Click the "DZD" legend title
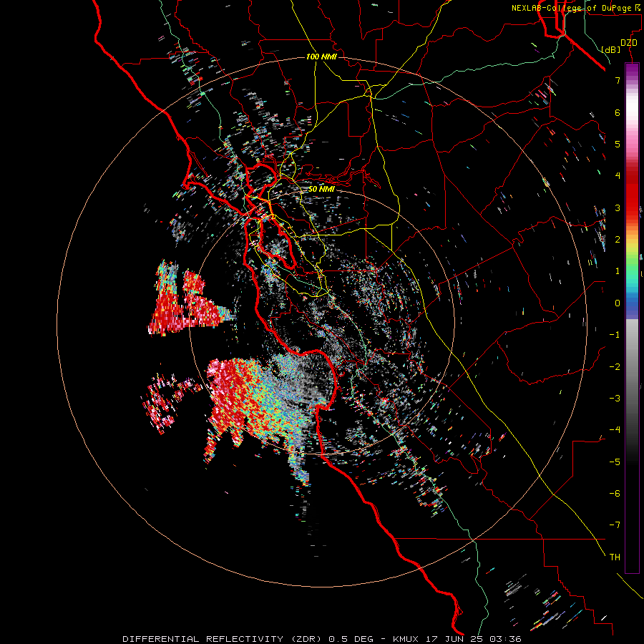Screen dimensions: 644x644 (x=629, y=43)
